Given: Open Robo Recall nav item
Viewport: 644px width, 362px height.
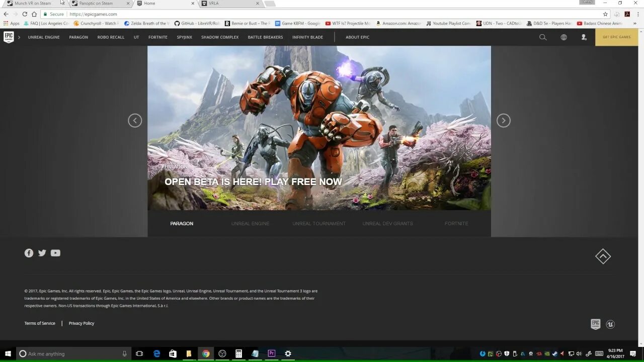Looking at the screenshot, I should (111, 37).
